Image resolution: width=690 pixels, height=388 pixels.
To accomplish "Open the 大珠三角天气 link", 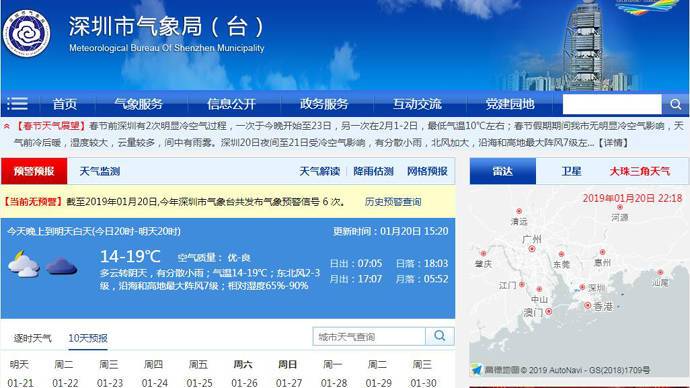I will coord(640,171).
